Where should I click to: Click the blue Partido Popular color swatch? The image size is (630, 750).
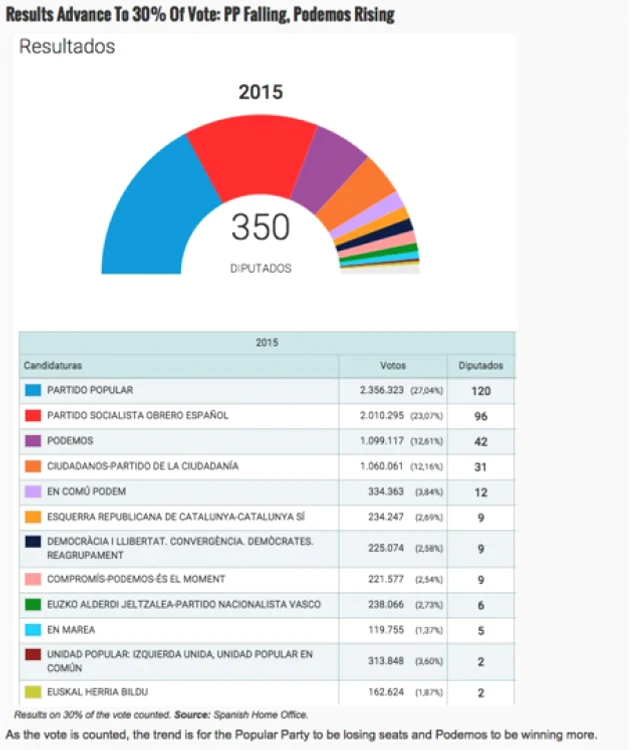point(33,390)
